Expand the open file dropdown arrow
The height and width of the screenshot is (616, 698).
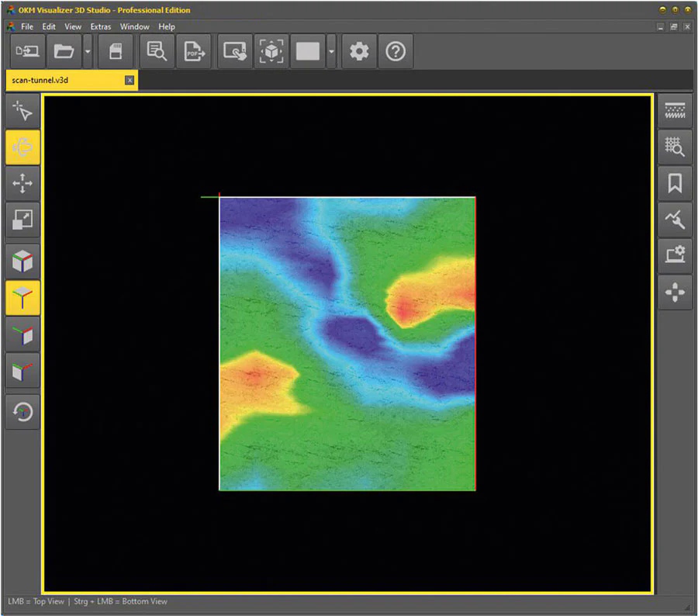[88, 51]
